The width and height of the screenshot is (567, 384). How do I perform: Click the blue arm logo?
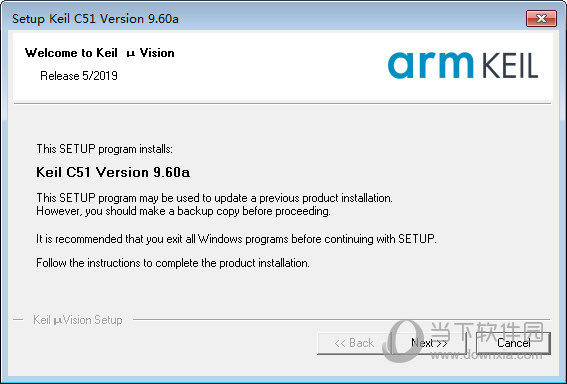[x=431, y=65]
